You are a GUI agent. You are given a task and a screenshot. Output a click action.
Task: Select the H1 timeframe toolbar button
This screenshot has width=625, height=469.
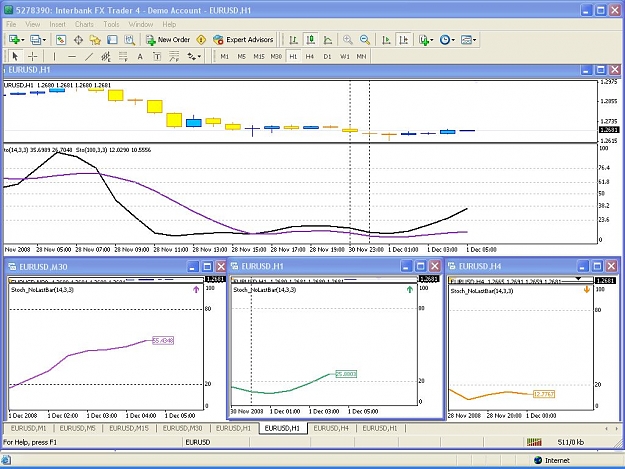293,57
